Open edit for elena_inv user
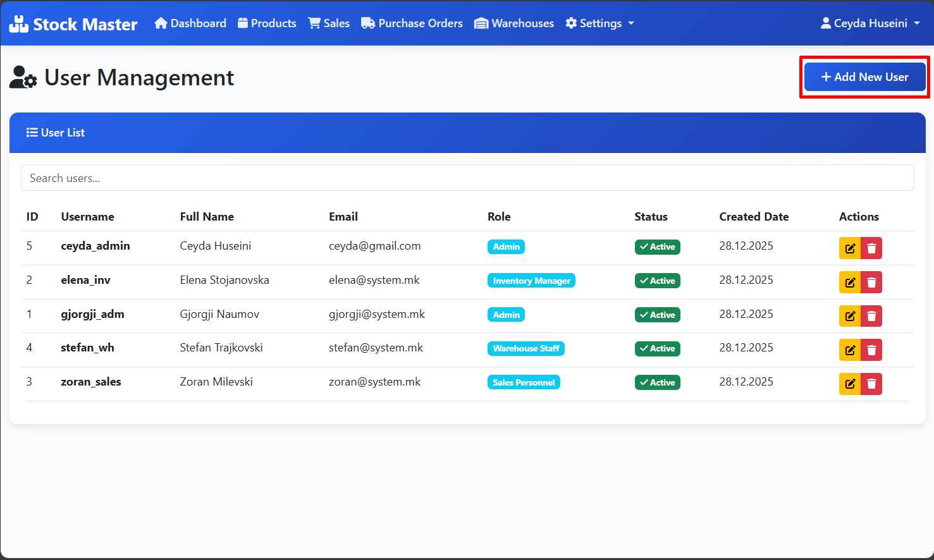This screenshot has height=560, width=934. coord(850,283)
